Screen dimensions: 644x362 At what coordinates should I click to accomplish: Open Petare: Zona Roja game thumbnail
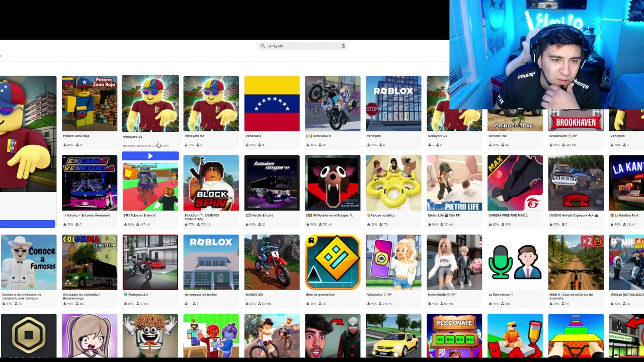[x=90, y=104]
